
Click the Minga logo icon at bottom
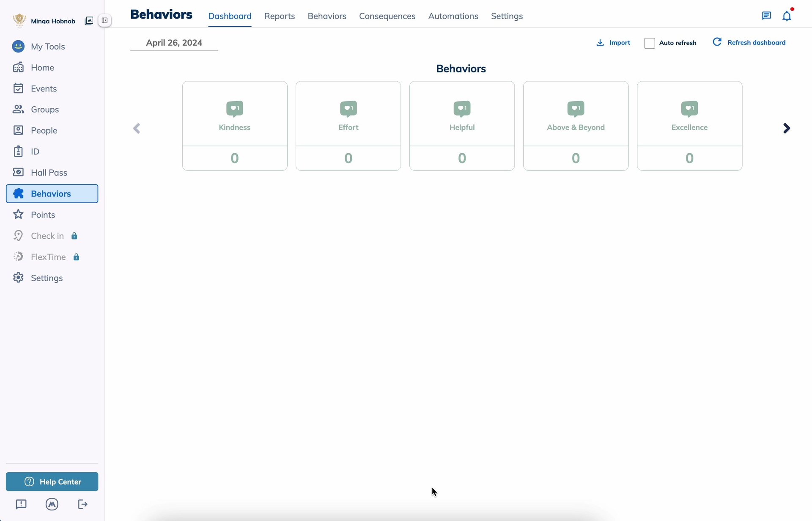pyautogui.click(x=52, y=504)
